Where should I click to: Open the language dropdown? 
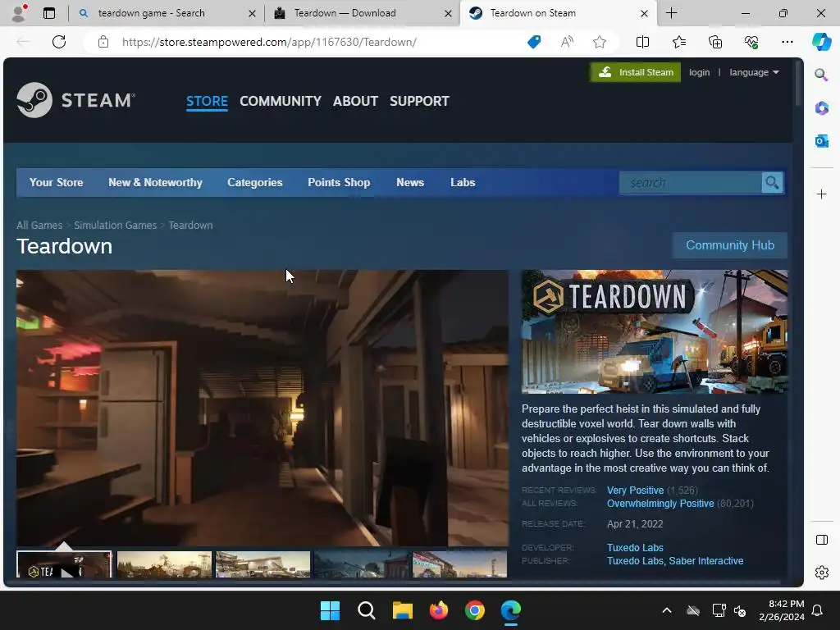pos(755,72)
